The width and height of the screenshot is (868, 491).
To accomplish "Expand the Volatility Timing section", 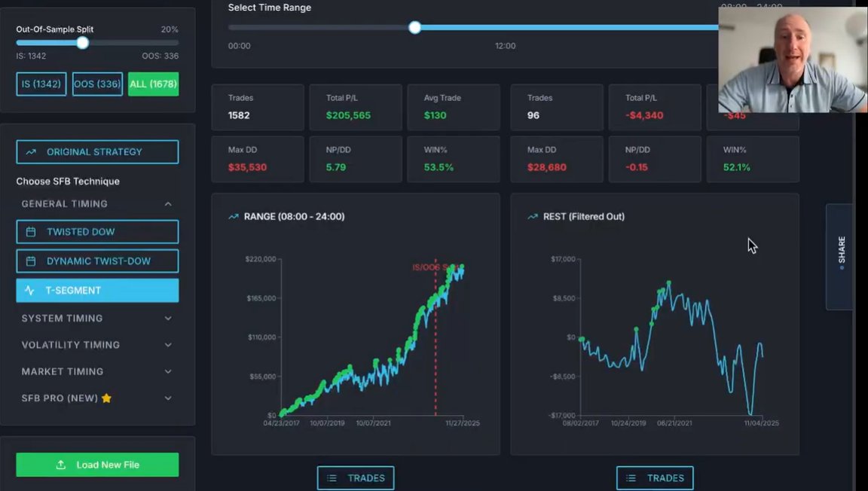I will point(97,345).
